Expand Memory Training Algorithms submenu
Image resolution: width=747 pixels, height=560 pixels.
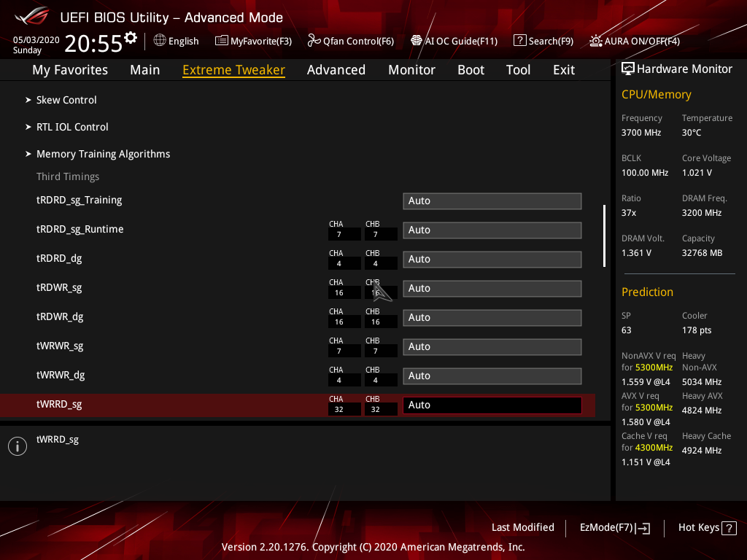[x=103, y=155]
